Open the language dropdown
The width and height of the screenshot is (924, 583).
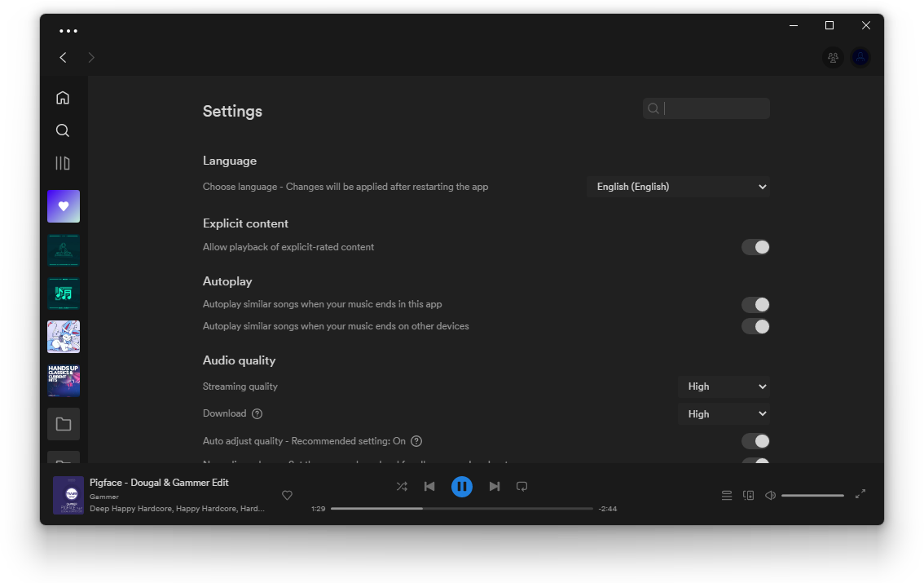click(678, 187)
